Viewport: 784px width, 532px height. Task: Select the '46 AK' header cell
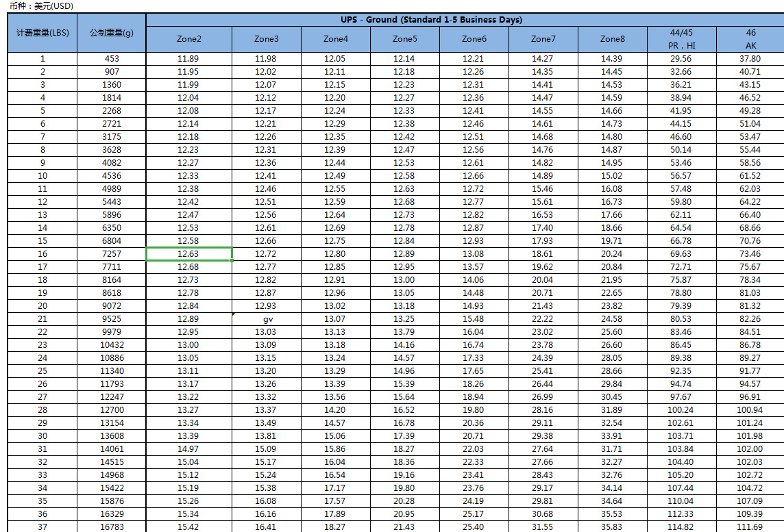(750, 39)
